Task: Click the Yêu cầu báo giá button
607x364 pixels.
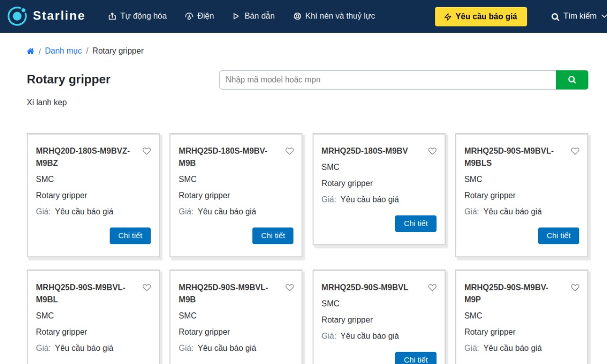Action: [481, 17]
